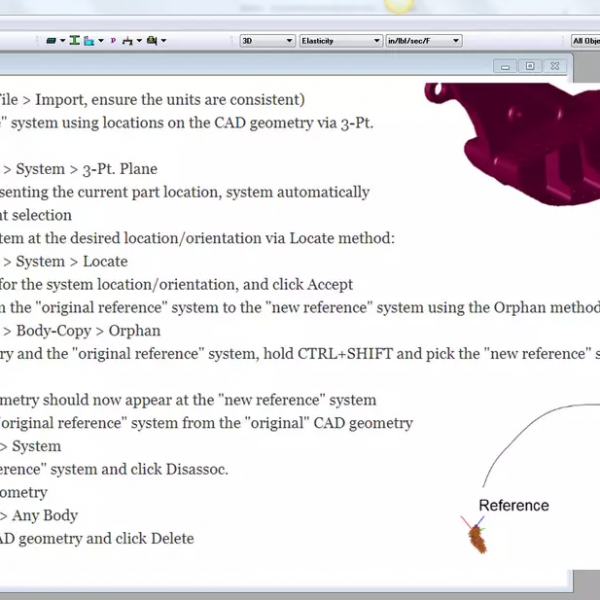Click the text "> System > Locate"
The image size is (600, 600).
tap(64, 262)
